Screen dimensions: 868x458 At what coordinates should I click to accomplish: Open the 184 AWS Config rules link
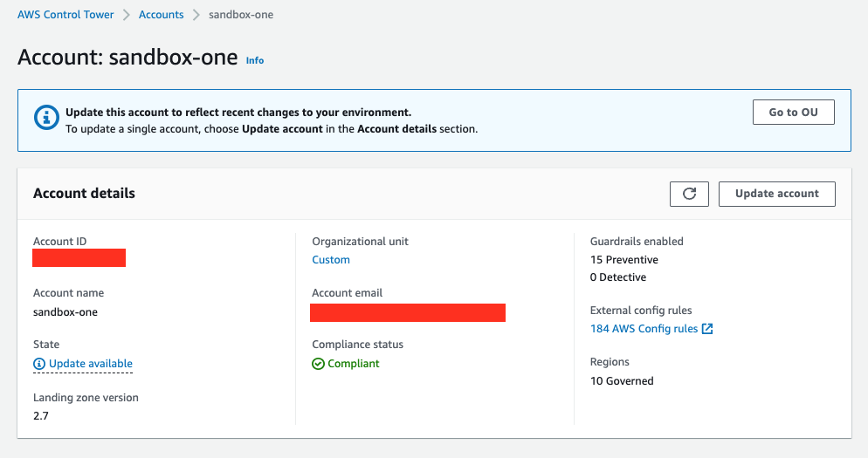(x=644, y=329)
